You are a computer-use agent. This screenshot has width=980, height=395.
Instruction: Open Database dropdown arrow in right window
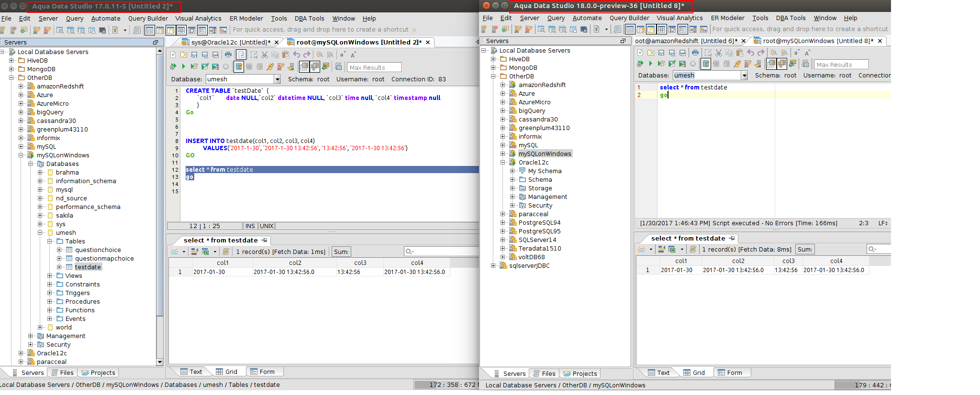coord(744,76)
